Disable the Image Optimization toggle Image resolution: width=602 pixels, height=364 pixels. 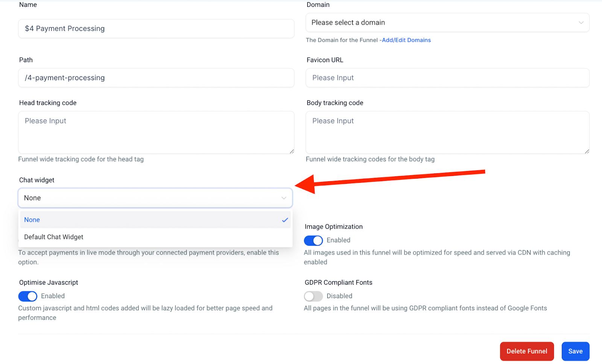(313, 240)
